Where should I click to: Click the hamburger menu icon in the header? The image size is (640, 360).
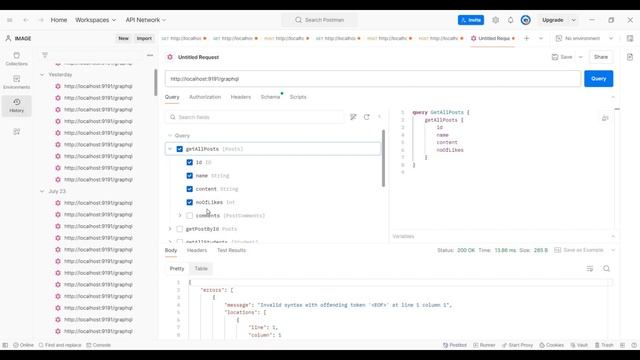coord(9,20)
